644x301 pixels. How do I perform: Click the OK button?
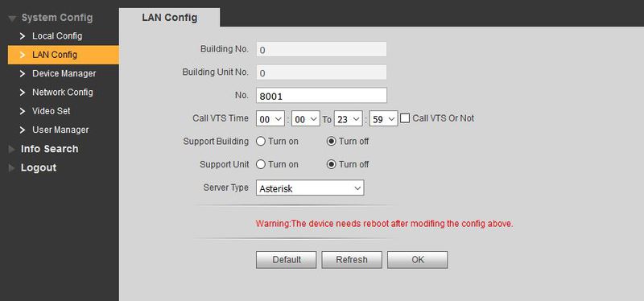(417, 260)
